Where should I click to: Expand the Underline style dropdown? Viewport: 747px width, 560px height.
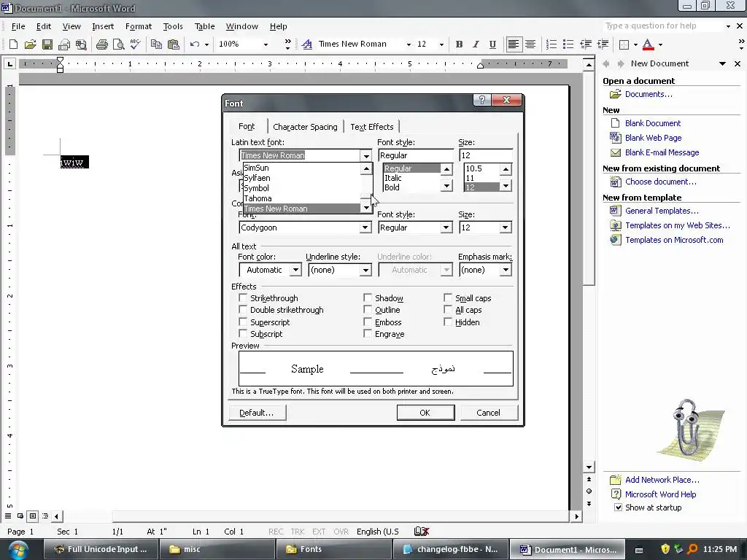365,270
